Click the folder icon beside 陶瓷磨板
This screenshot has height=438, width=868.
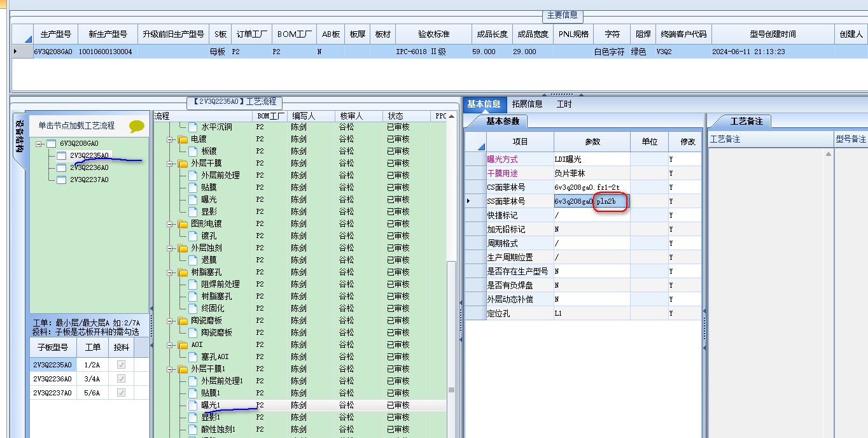[183, 320]
